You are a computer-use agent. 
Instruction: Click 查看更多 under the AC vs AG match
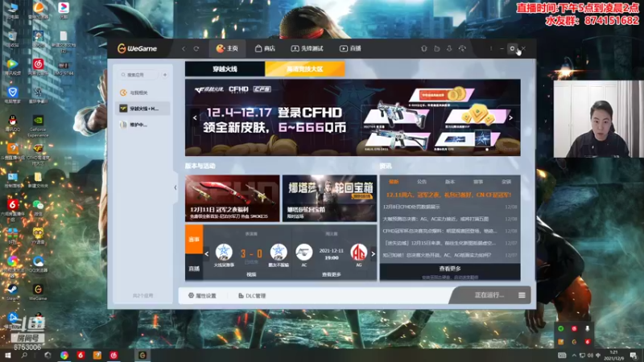(x=332, y=274)
